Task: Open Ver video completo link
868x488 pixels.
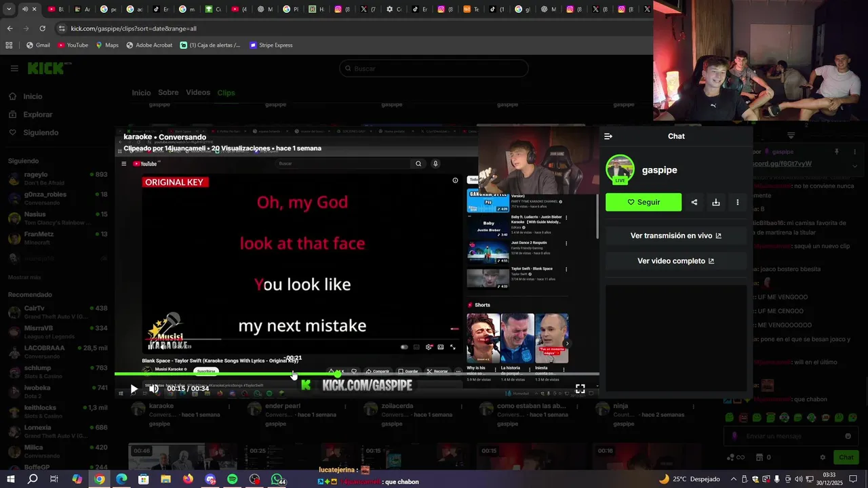Action: point(676,261)
